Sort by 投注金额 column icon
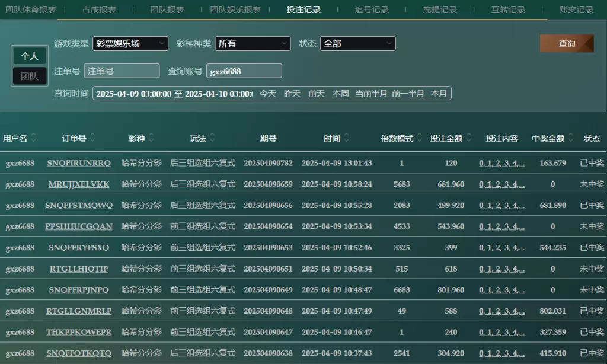This screenshot has width=607, height=364. [x=469, y=138]
